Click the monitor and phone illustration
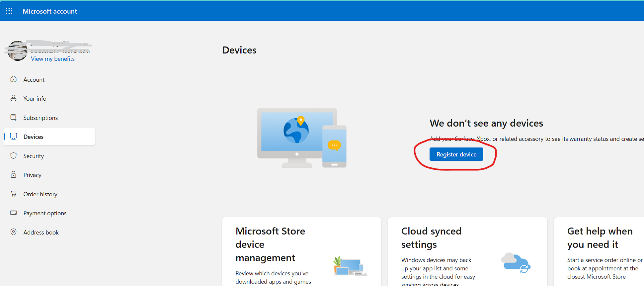644x286 pixels. tap(302, 138)
